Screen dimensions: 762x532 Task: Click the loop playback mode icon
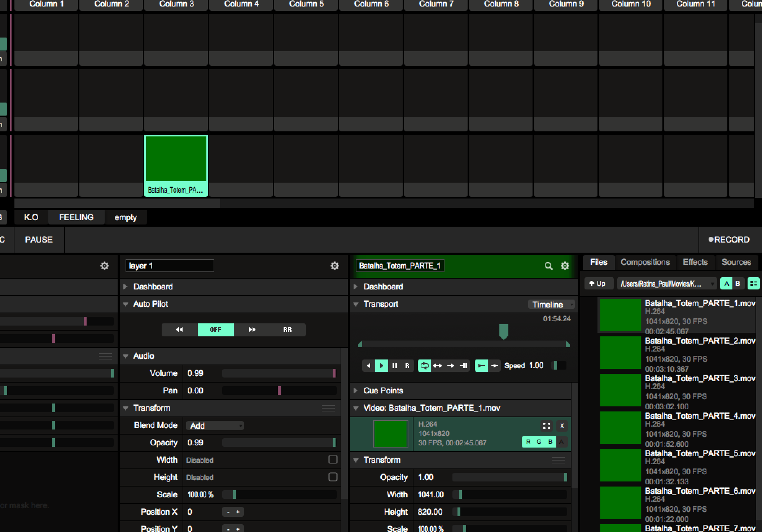(424, 366)
